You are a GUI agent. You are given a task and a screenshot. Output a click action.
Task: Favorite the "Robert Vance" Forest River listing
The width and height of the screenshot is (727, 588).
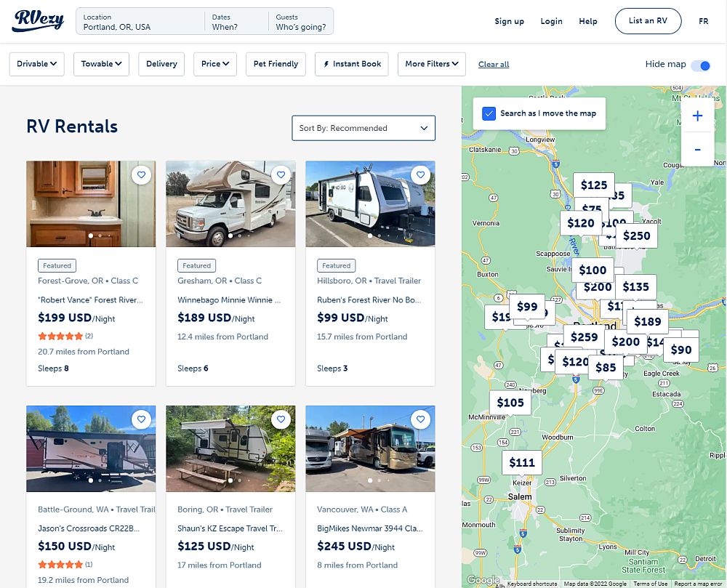pyautogui.click(x=141, y=175)
